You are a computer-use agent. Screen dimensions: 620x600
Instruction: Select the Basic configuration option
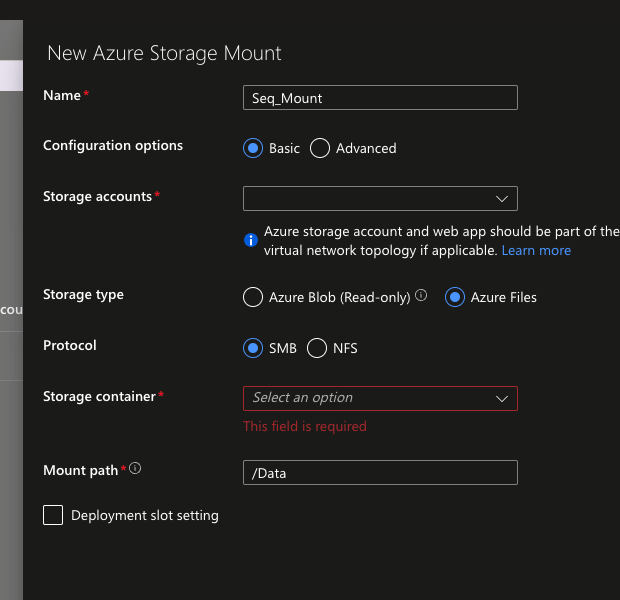coord(253,148)
